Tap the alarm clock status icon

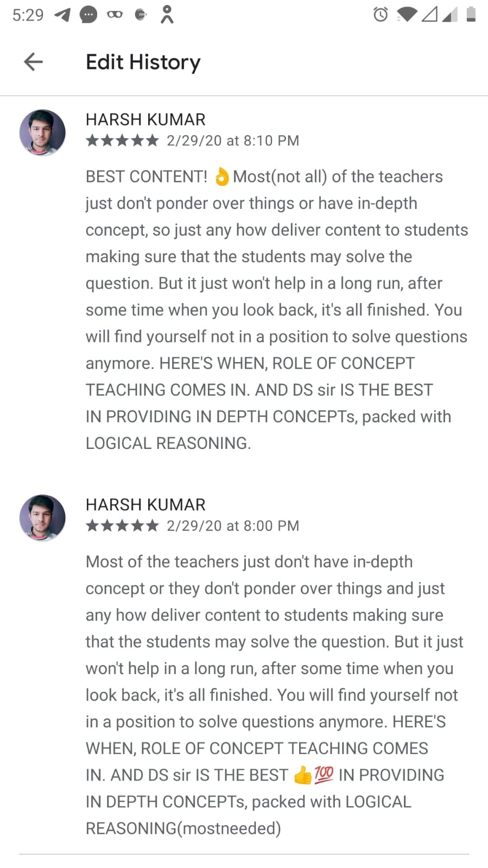381,15
